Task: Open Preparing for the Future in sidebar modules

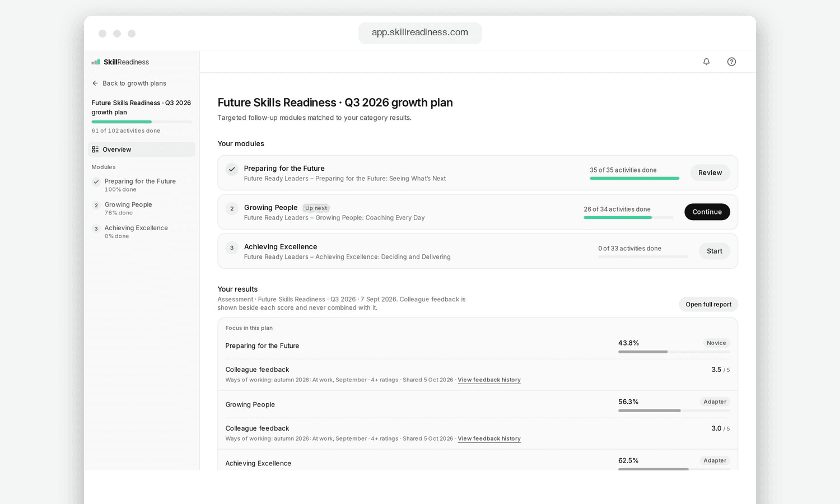Action: click(x=142, y=185)
